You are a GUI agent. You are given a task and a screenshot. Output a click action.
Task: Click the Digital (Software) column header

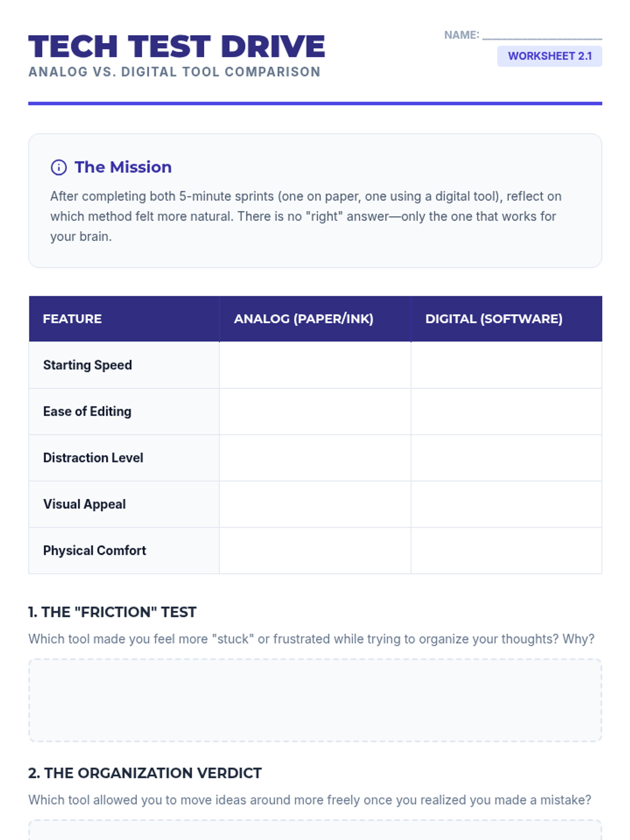(493, 319)
